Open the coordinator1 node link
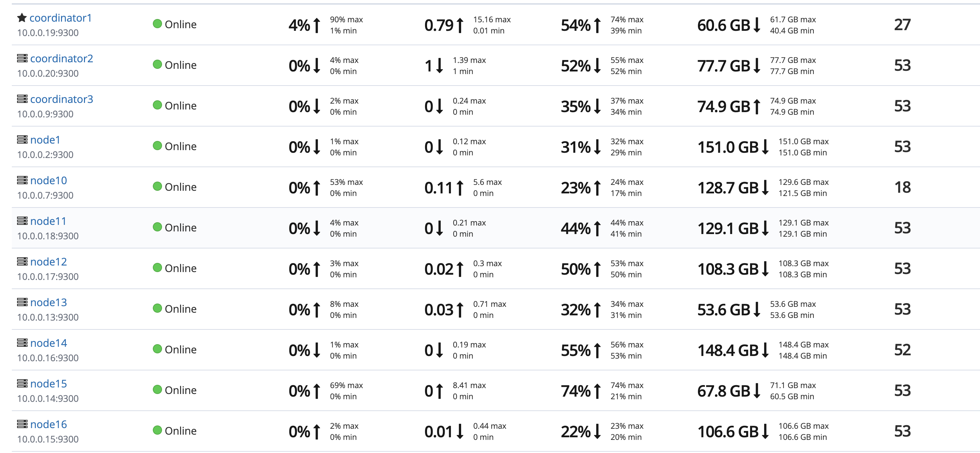This screenshot has width=980, height=453. pos(60,18)
